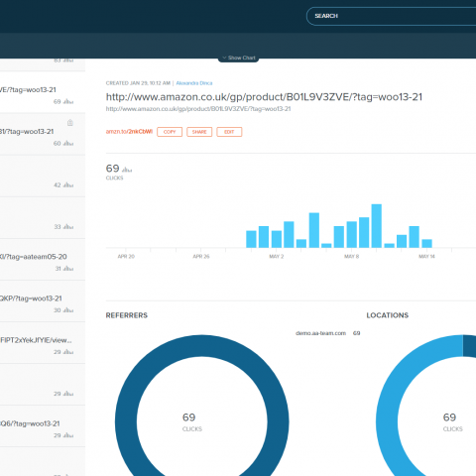The image size is (476, 476).
Task: Expand the Show Chart toggle
Action: coord(239,58)
